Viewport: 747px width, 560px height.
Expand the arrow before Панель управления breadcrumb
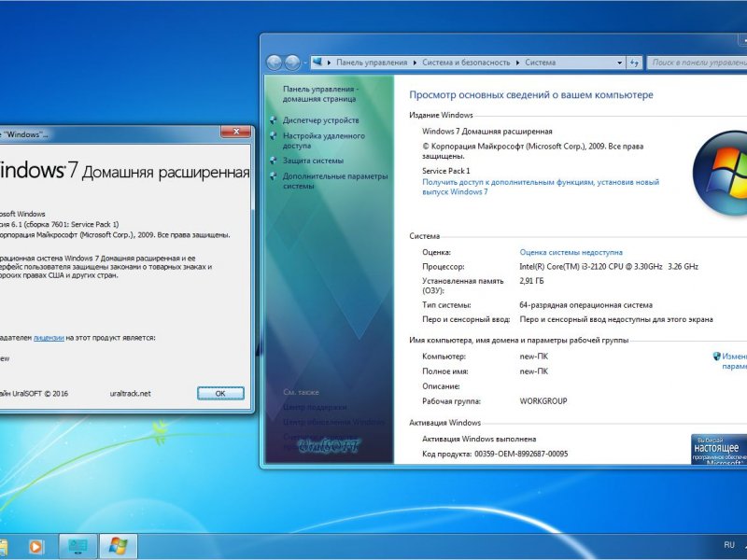tap(329, 63)
